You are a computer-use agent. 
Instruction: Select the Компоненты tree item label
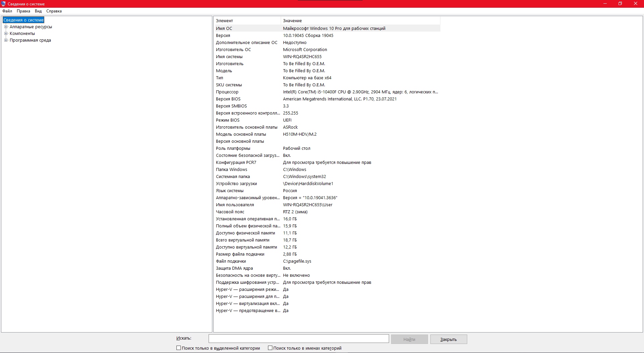coord(22,34)
